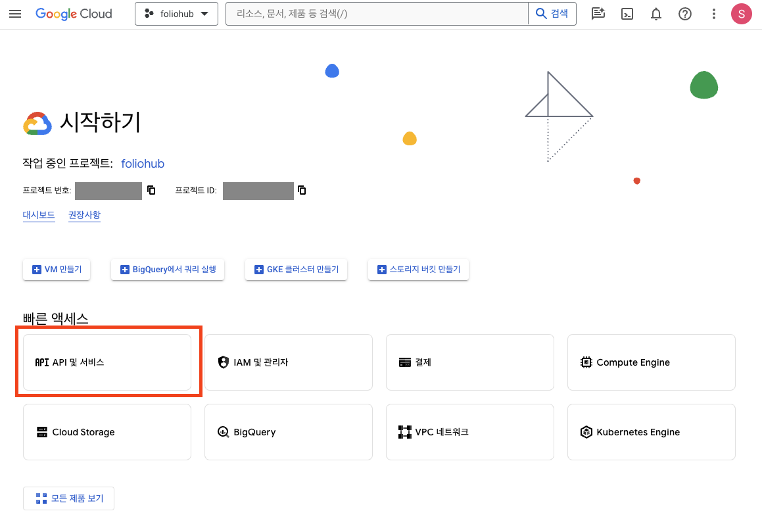Open the foliohub project selector dropdown
This screenshot has width=762, height=532.
coord(176,14)
